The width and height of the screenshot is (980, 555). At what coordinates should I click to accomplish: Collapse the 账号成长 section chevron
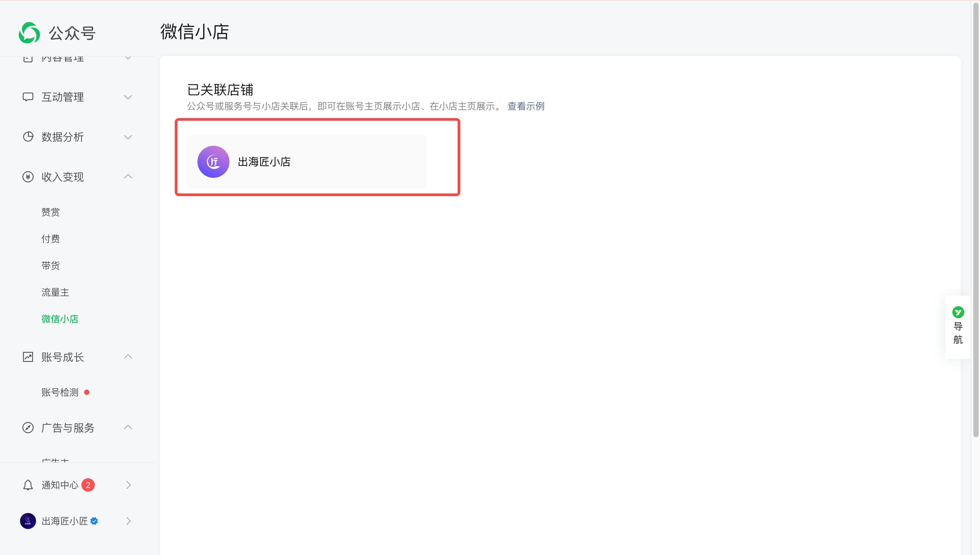[128, 357]
